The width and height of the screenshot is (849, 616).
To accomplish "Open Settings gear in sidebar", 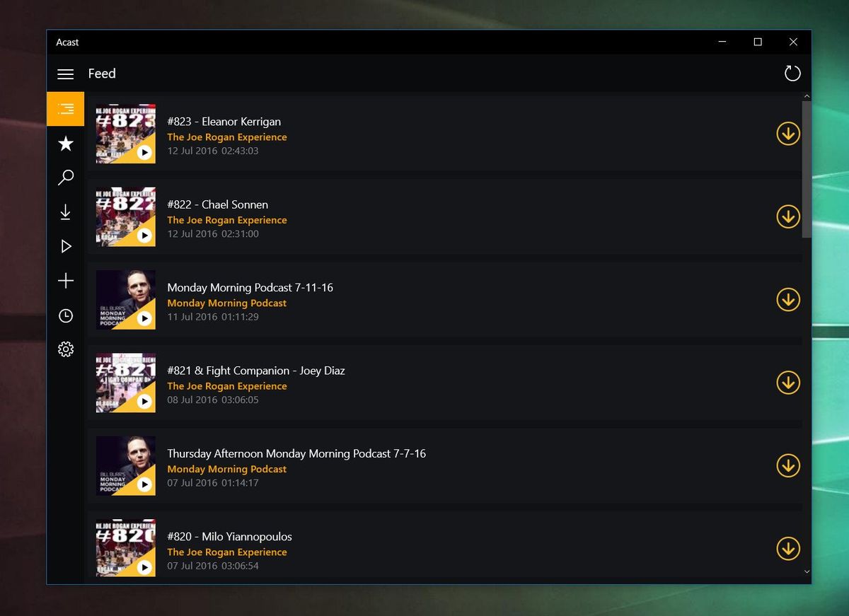I will (66, 349).
